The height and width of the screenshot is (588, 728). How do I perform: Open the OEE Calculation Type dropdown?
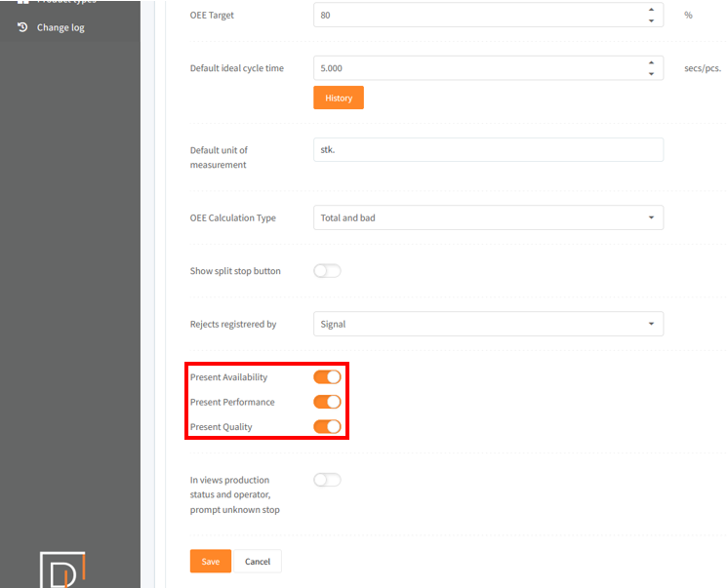click(x=489, y=217)
